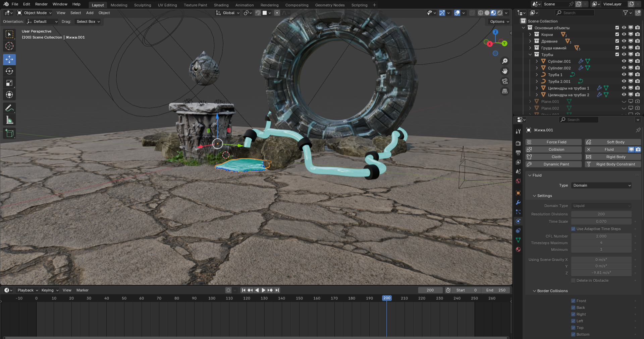The height and width of the screenshot is (339, 644).
Task: Select the 3D Cursor tool
Action: pos(9,46)
